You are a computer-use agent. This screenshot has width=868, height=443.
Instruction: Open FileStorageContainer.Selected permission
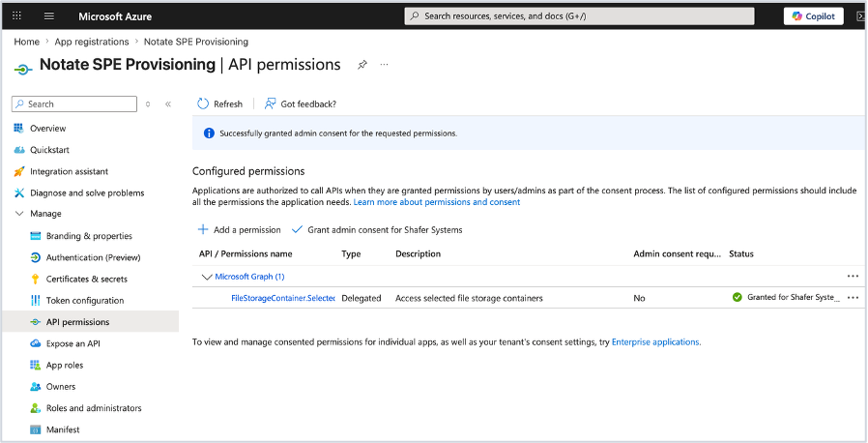[x=283, y=298]
